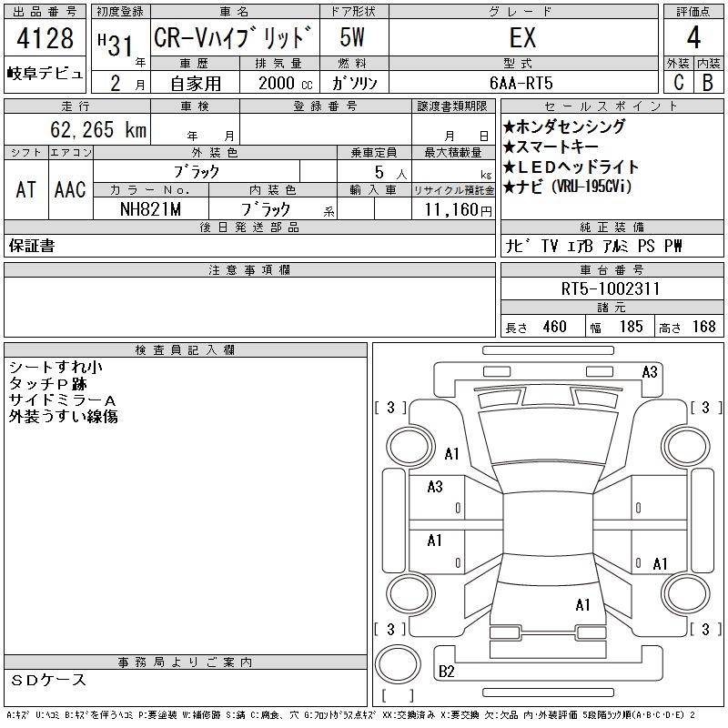Click the セールスポイント header
This screenshot has height=728, width=728.
[x=611, y=106]
